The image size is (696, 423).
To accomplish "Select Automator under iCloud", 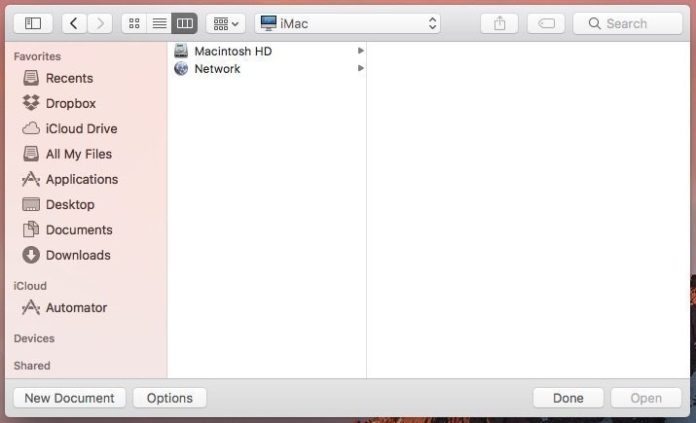I will coord(76,308).
